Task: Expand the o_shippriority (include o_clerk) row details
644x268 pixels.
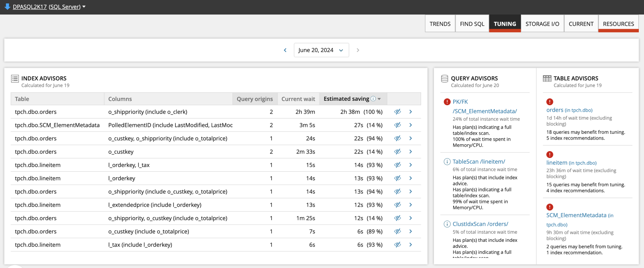Action: [411, 112]
